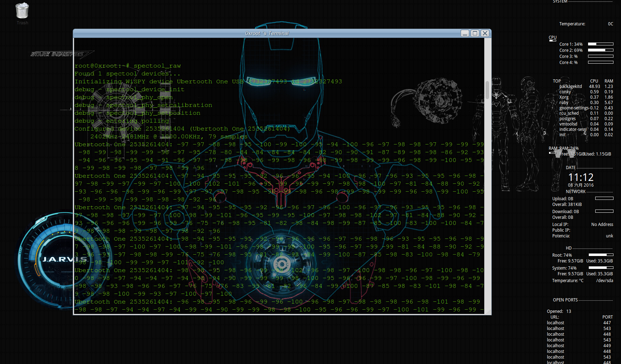Click the 'No Address' local IP value

tap(602, 225)
